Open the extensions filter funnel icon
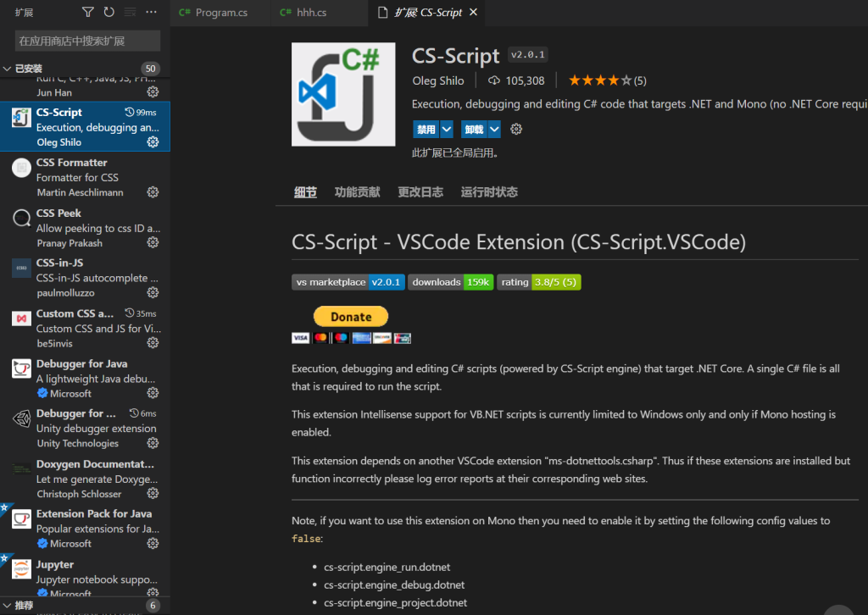This screenshot has width=868, height=615. click(x=87, y=12)
